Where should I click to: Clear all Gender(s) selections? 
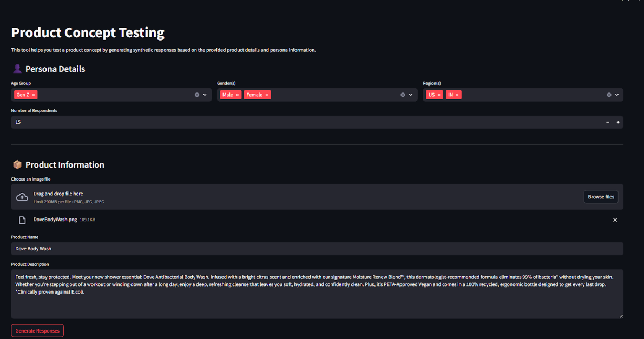pos(403,95)
